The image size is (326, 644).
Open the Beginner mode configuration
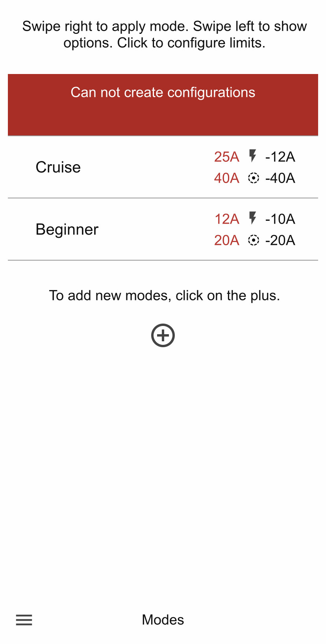(x=67, y=229)
